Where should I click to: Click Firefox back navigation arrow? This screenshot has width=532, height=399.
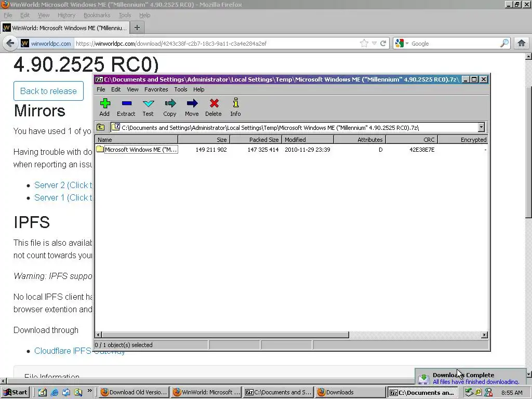(10, 44)
